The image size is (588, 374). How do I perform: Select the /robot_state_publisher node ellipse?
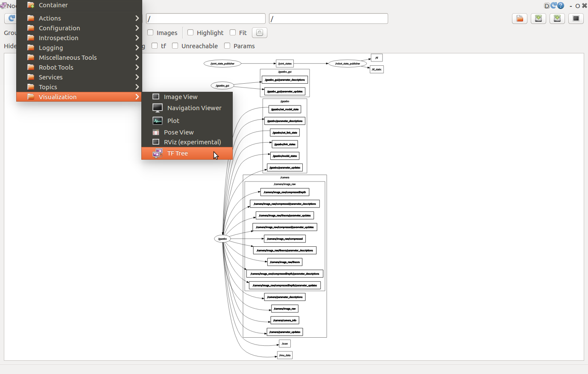tap(348, 64)
